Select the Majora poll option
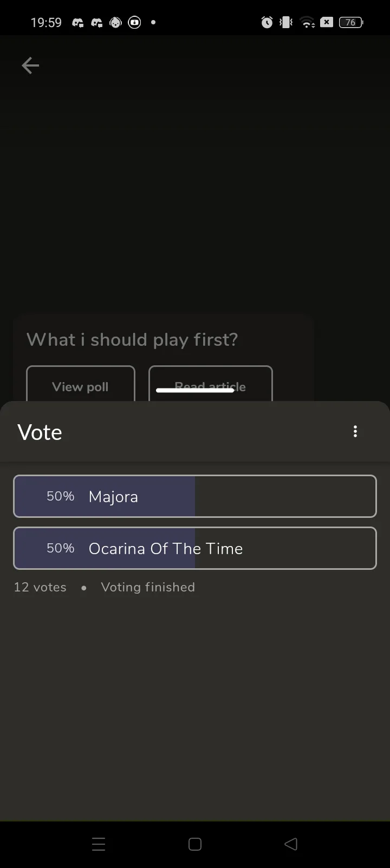Viewport: 390px width, 868px height. pyautogui.click(x=195, y=496)
